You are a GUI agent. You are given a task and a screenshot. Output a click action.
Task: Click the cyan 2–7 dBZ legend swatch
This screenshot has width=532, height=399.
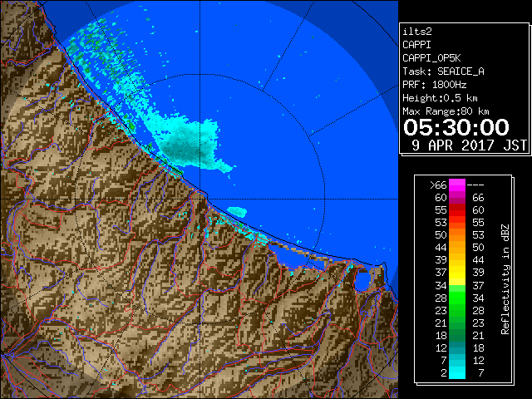click(457, 372)
